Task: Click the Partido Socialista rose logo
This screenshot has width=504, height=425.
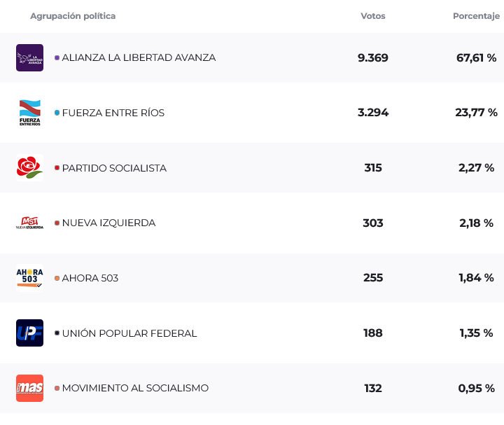Action: coord(29,168)
